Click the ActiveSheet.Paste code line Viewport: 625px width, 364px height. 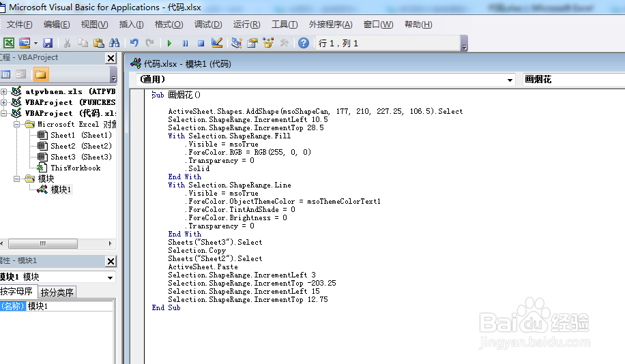pyautogui.click(x=203, y=267)
